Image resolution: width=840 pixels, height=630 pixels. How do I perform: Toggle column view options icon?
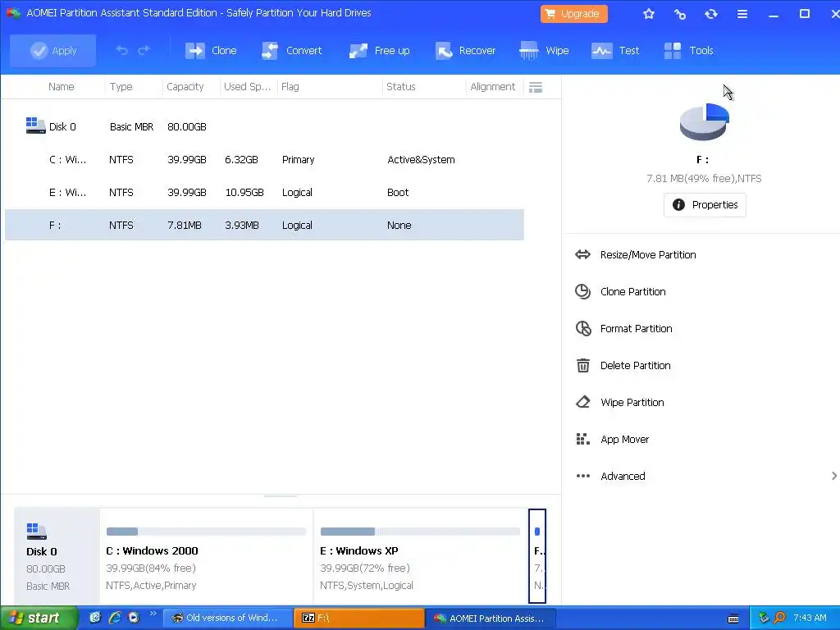[536, 87]
